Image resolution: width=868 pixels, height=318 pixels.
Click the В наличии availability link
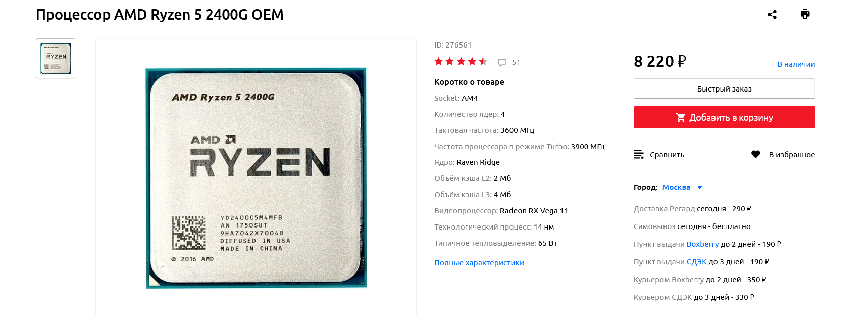click(796, 64)
